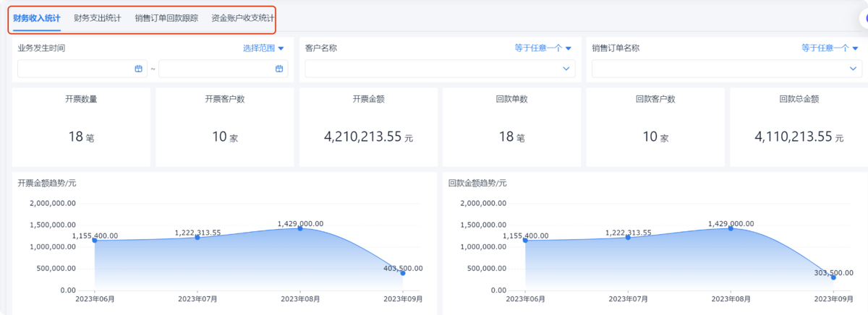Click 1,429,000.00 data point in 开票金额趋势 chart
868x315 pixels.
click(300, 228)
